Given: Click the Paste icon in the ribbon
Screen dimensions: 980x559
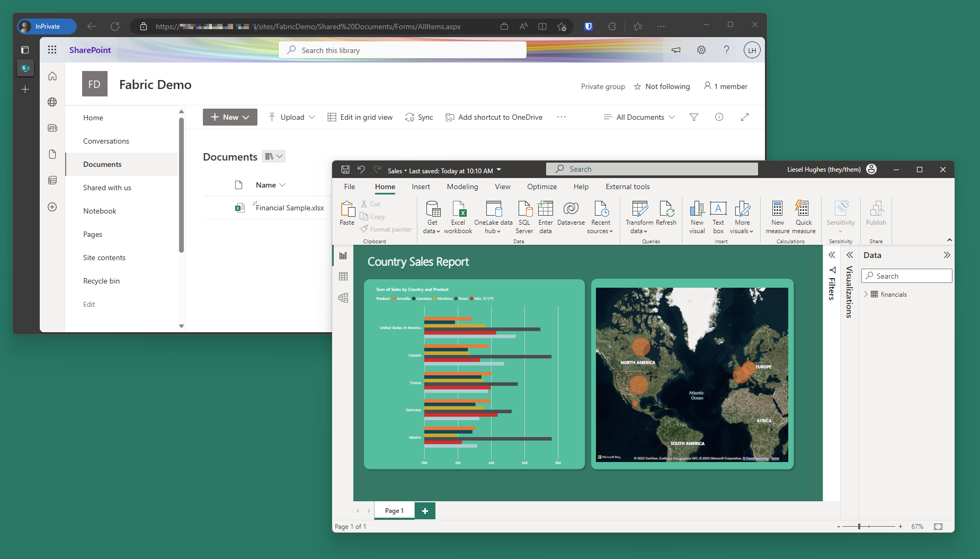Looking at the screenshot, I should (x=348, y=209).
